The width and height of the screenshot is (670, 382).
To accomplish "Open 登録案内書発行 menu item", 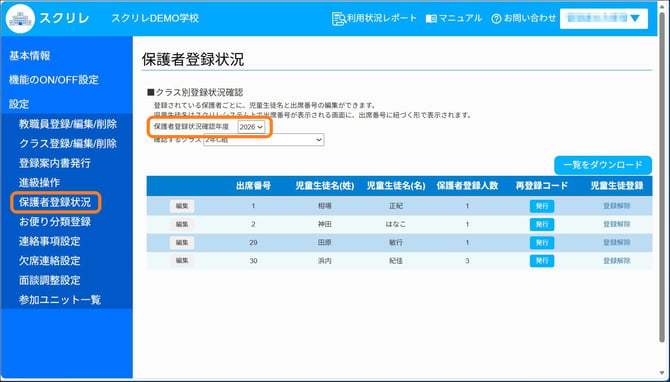I will pyautogui.click(x=55, y=163).
